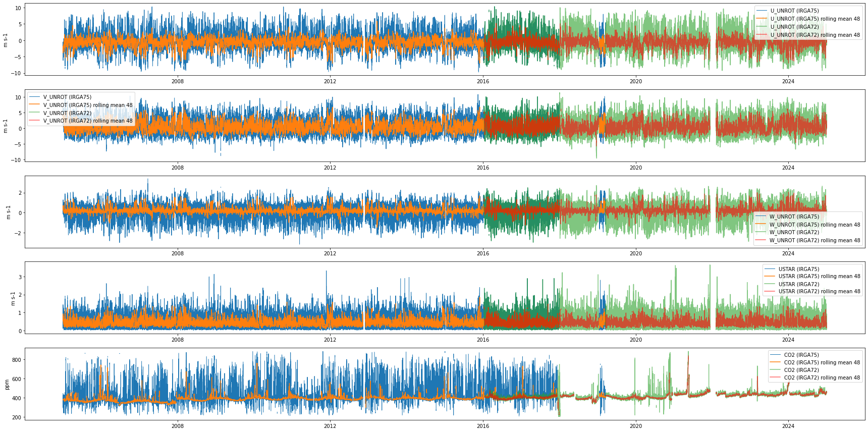Click the '800' y-axis tick in the CO2 plot
This screenshot has width=868, height=432.
pyautogui.click(x=17, y=360)
